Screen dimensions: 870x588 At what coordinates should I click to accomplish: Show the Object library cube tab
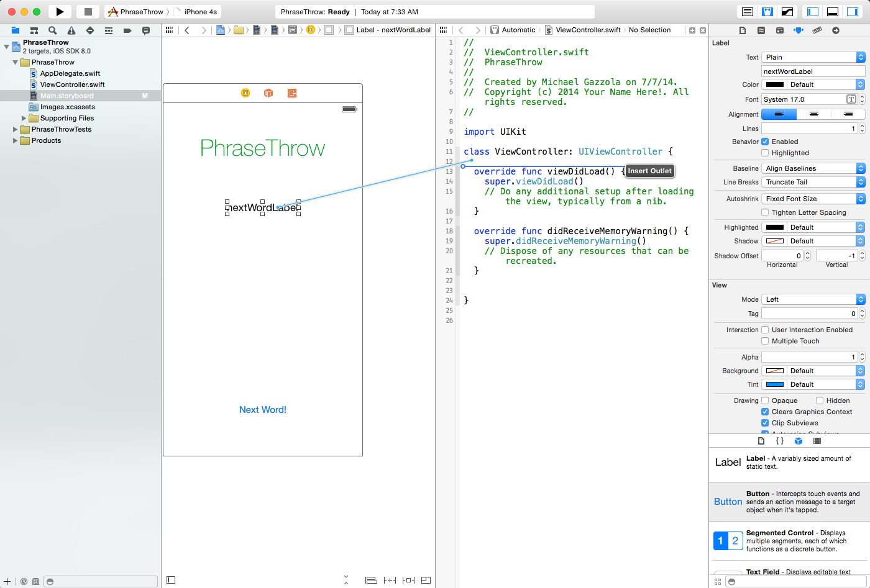click(x=799, y=441)
